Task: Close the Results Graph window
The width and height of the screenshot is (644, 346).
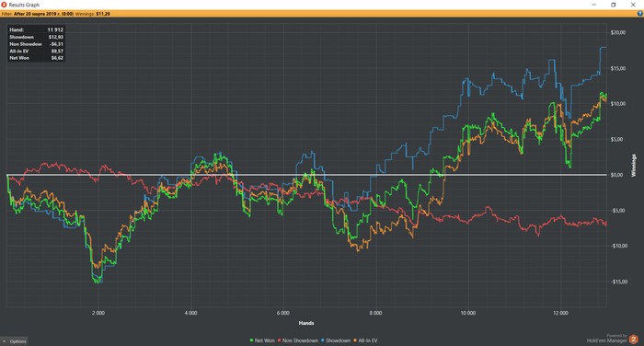Action: (633, 5)
